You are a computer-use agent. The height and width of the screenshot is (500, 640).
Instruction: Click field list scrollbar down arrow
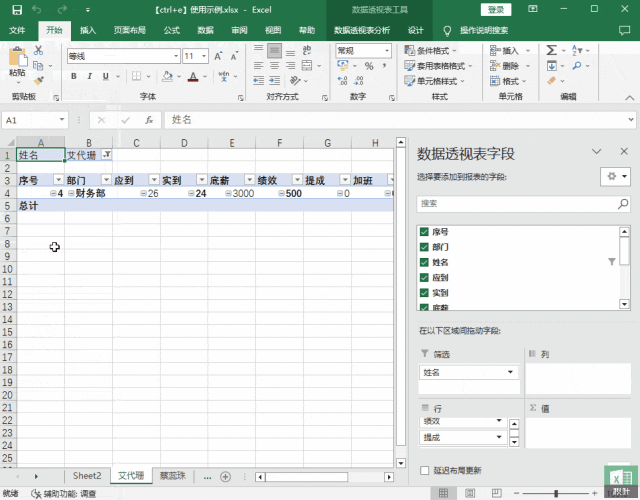pos(624,304)
